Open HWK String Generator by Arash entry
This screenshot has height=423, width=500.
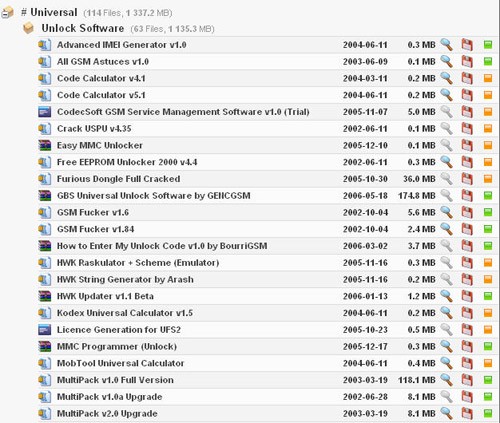[x=125, y=279]
